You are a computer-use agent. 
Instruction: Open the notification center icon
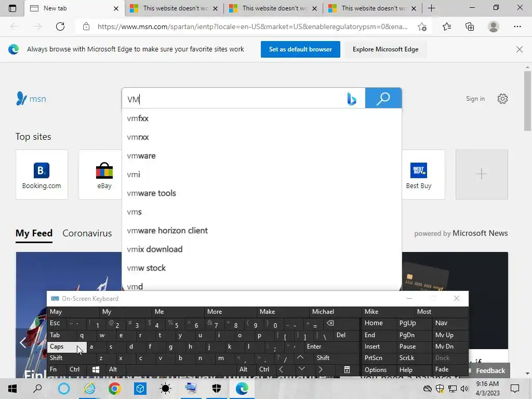click(x=515, y=389)
